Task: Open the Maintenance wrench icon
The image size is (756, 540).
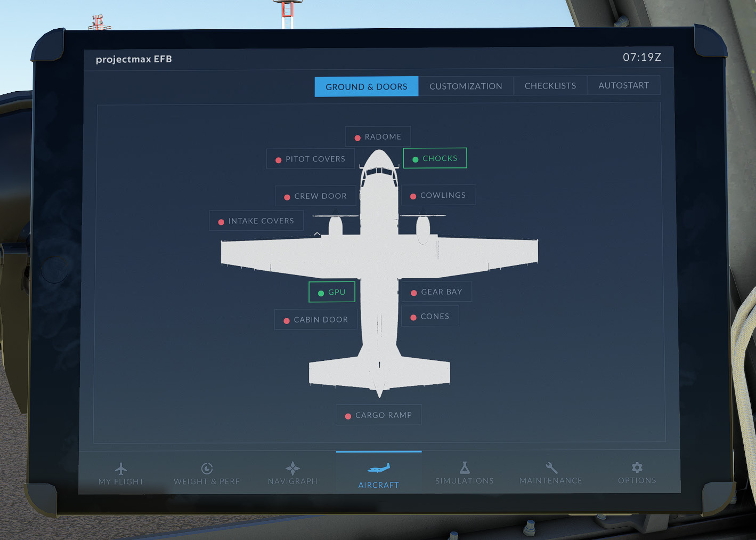Action: 551,468
